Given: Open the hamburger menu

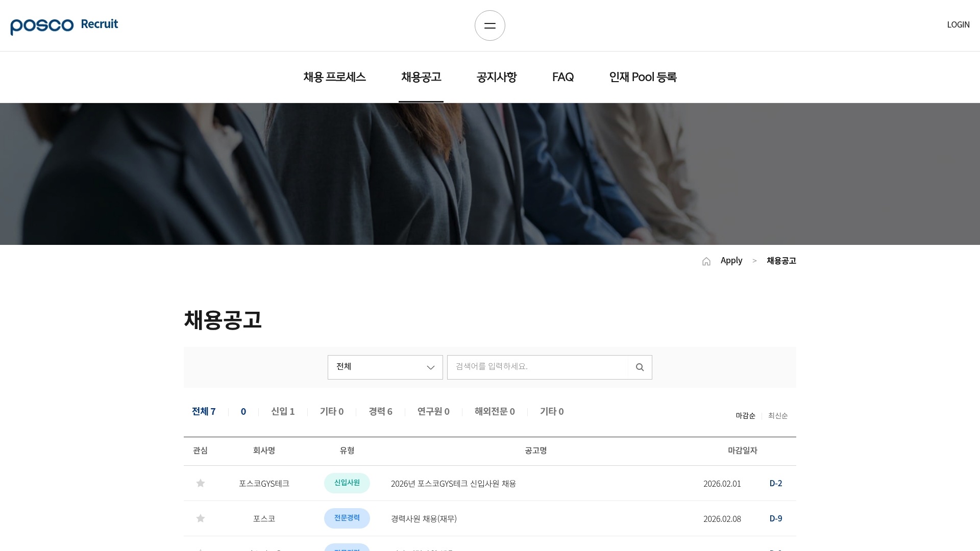Looking at the screenshot, I should (489, 25).
